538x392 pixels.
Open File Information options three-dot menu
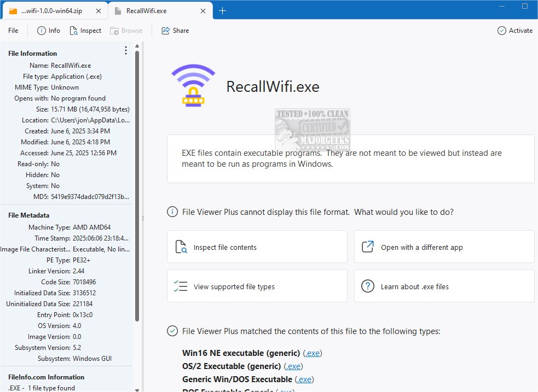(126, 51)
